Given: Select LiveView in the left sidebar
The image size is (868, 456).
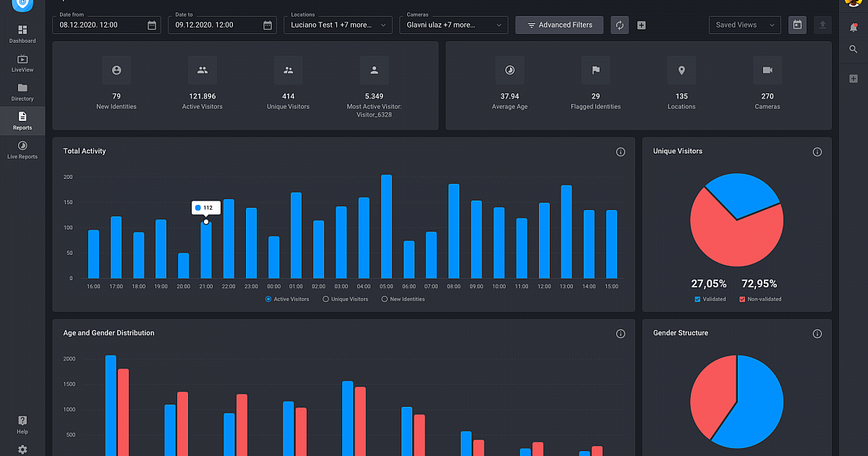Looking at the screenshot, I should pos(22,63).
